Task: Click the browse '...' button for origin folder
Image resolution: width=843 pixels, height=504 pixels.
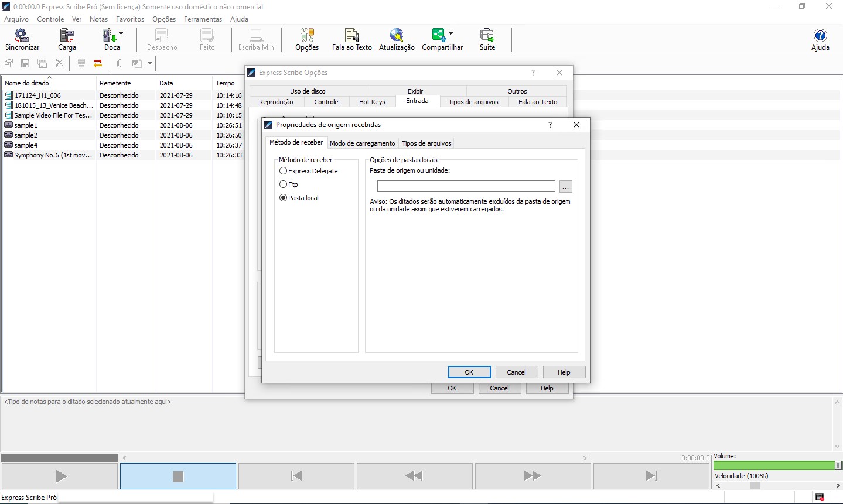Action: coord(565,187)
